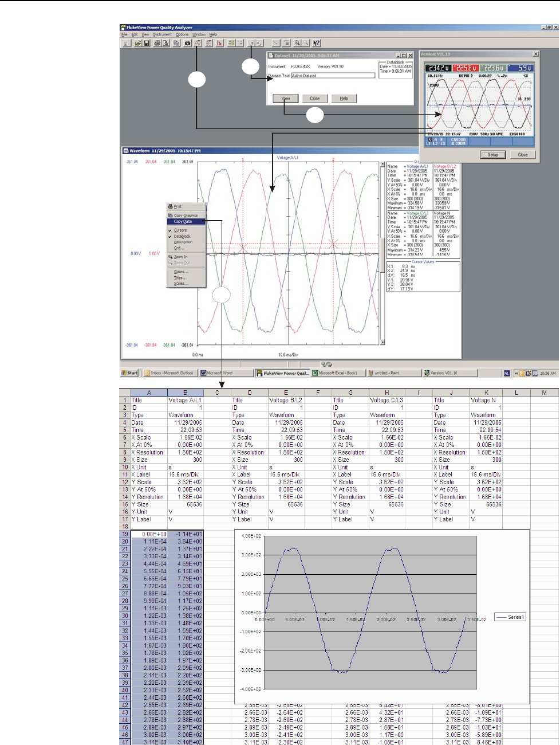
Task: Choose Titles... in the context menu
Action: tap(186, 278)
